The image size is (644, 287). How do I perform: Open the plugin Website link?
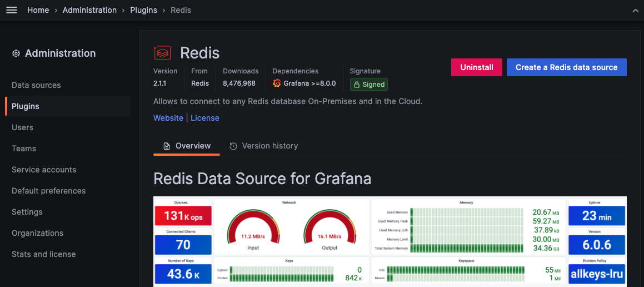coord(168,118)
